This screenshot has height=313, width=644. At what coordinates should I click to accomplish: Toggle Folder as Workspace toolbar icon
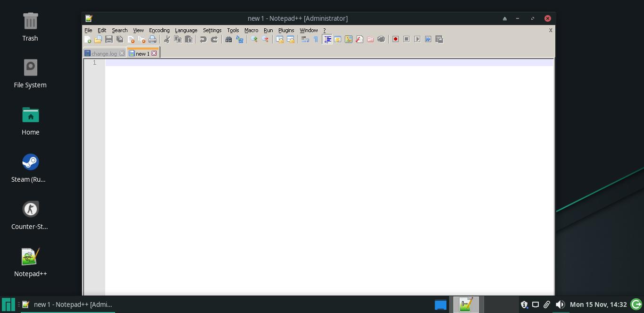click(370, 39)
